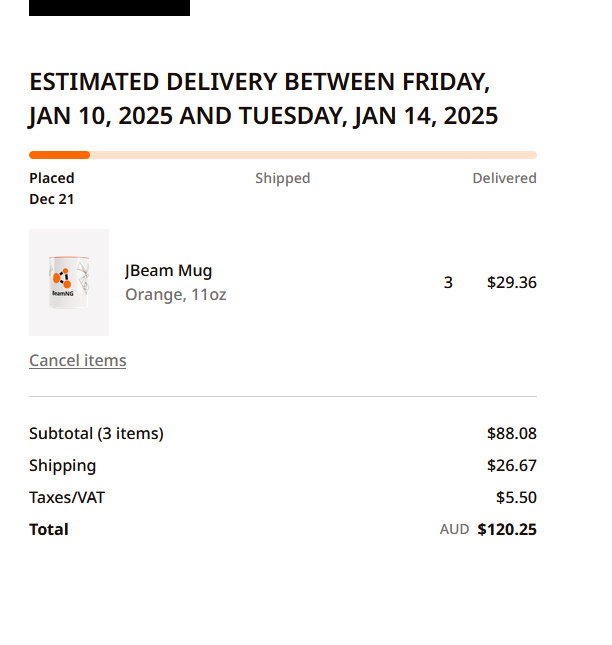Click the $26.67 shipping amount
This screenshot has height=645, width=612.
(x=511, y=466)
